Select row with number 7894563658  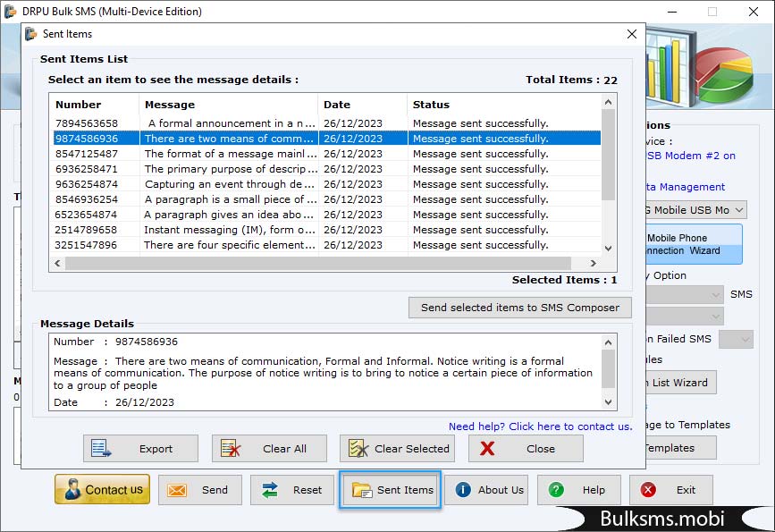tap(327, 123)
